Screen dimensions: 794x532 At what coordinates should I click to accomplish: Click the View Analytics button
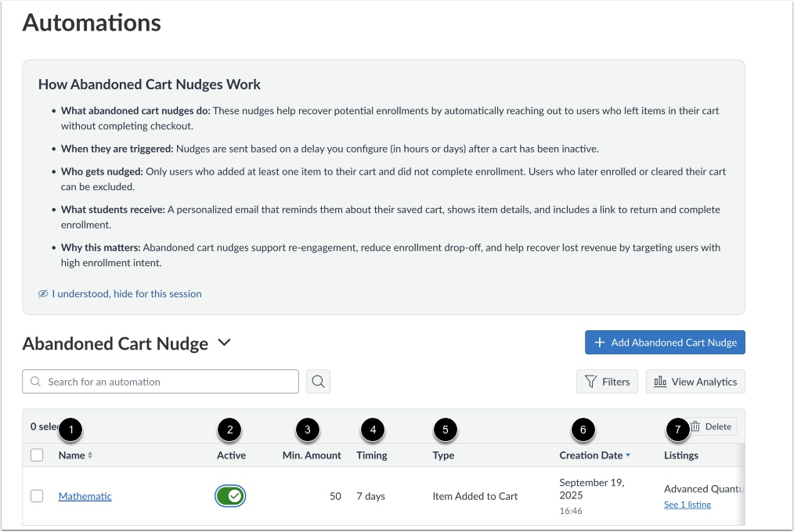coord(695,381)
